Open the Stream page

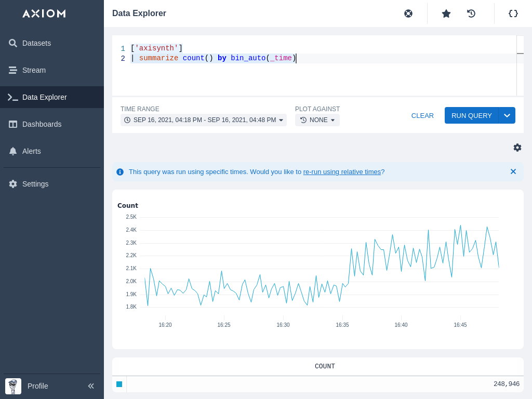(x=34, y=70)
